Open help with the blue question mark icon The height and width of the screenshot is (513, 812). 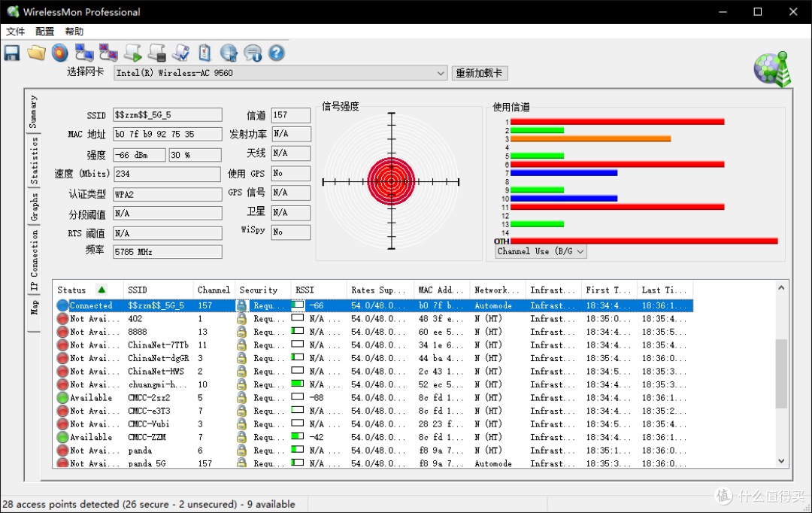coord(277,53)
